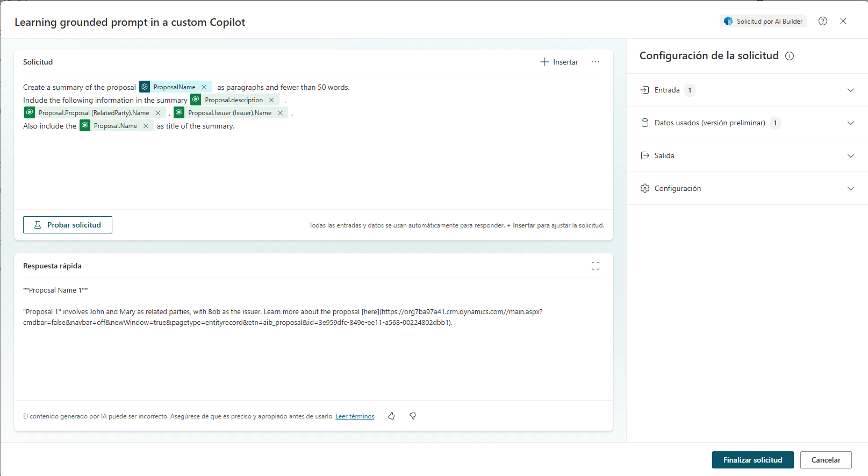Click the Entrada count badge 1
The width and height of the screenshot is (868, 476).
click(690, 90)
